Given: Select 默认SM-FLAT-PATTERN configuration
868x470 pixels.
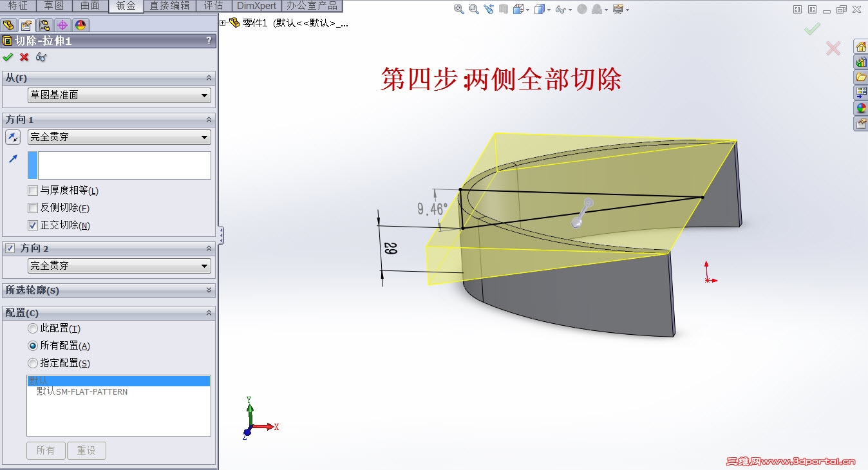Looking at the screenshot, I should tap(82, 391).
